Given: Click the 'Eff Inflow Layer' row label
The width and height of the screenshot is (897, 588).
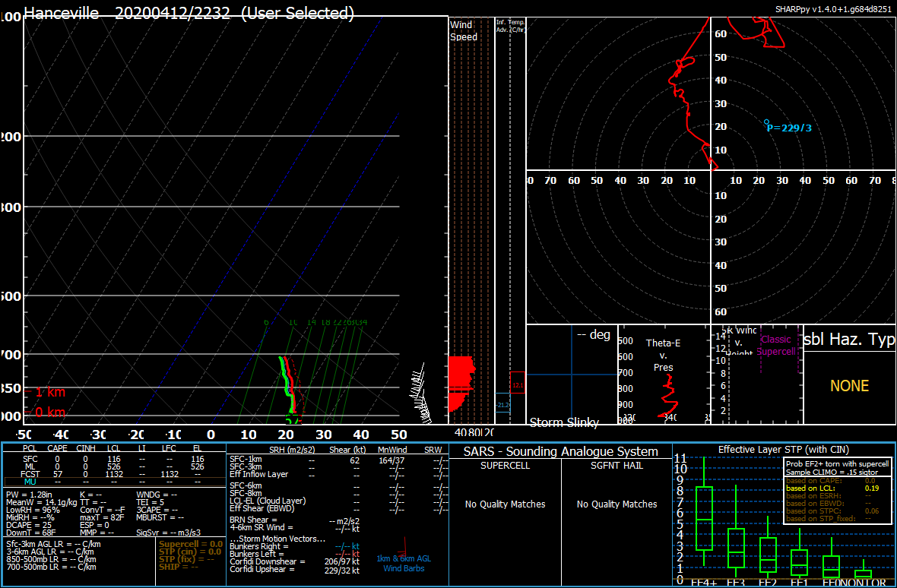Looking at the screenshot, I should tap(258, 474).
